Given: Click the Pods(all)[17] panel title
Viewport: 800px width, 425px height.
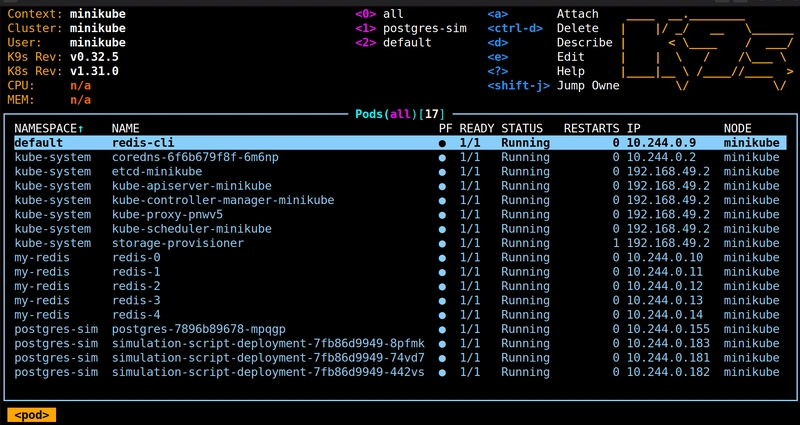Looking at the screenshot, I should 400,114.
